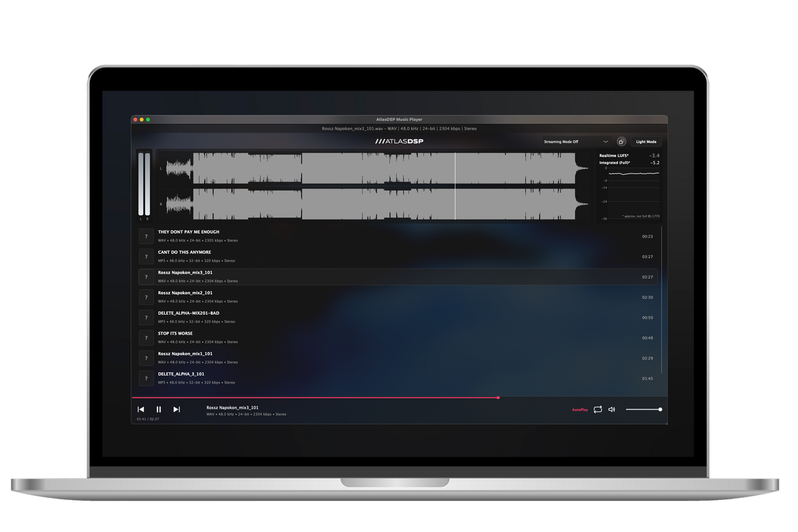Select the Rossz Napokon_mix2_101 track

click(x=185, y=293)
